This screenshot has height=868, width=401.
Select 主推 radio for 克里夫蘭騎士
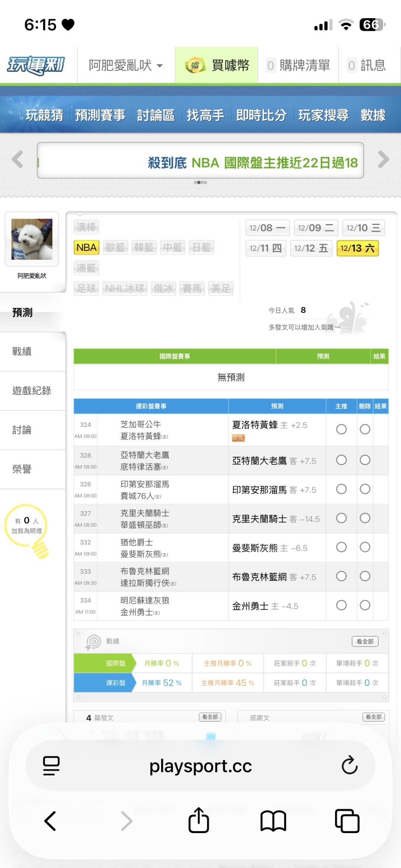[x=341, y=518]
